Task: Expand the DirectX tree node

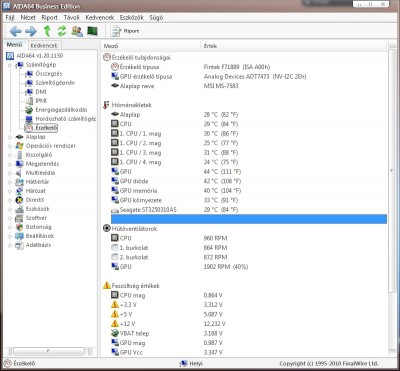Action: (x=10, y=200)
